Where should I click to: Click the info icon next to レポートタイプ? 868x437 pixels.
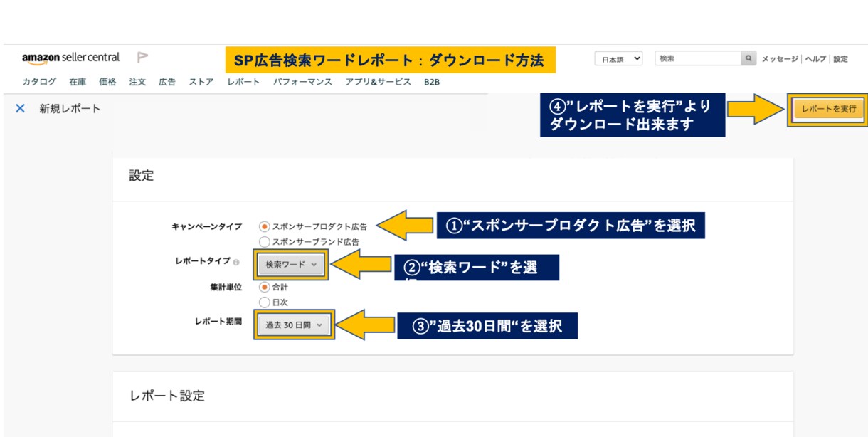point(236,263)
